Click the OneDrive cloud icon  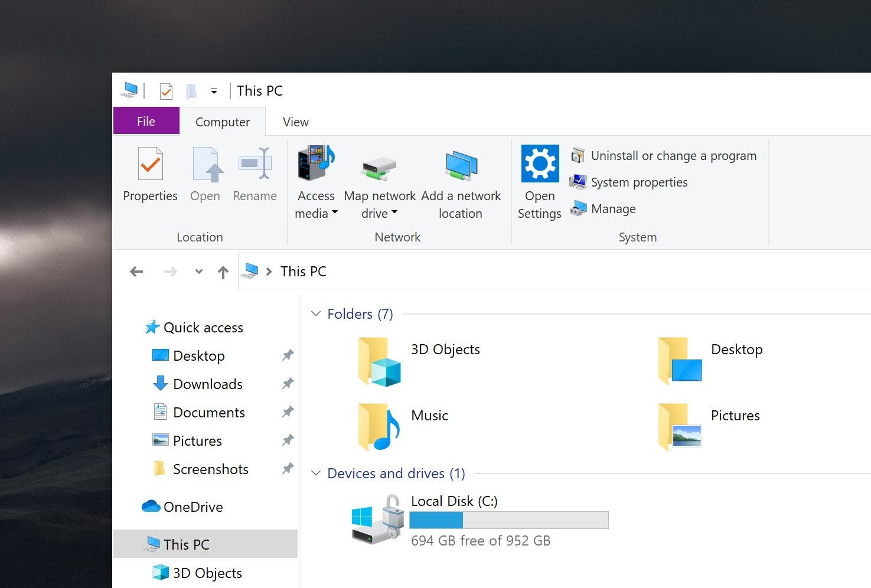coord(151,507)
